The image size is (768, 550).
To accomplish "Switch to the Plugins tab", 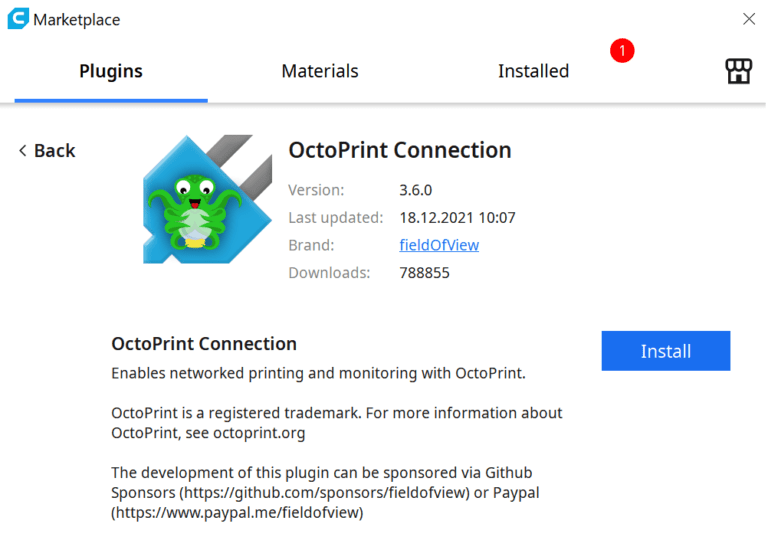I will pyautogui.click(x=111, y=72).
